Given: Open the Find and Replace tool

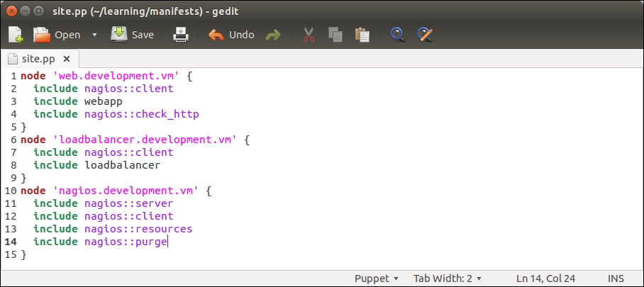Looking at the screenshot, I should 424,35.
